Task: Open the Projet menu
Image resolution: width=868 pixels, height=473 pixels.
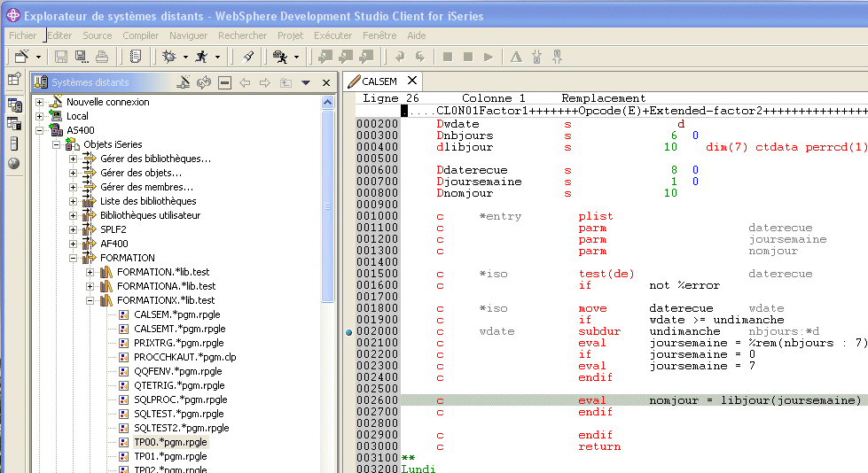Action: [x=290, y=35]
